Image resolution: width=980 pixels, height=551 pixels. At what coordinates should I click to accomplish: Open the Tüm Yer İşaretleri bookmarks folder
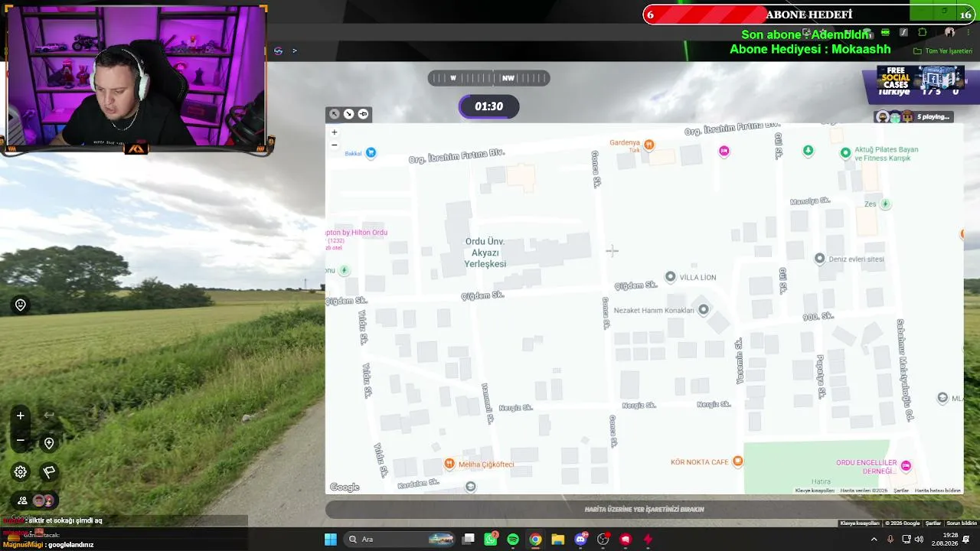point(943,51)
